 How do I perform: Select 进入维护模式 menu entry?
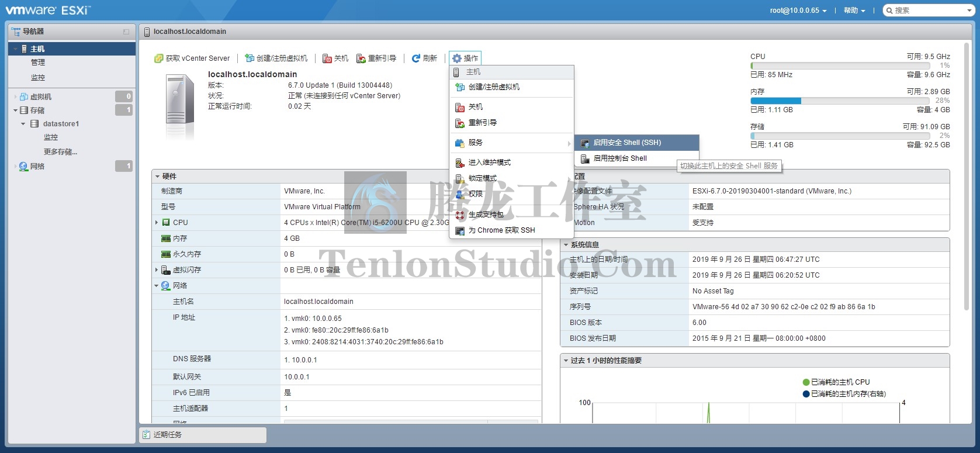pyautogui.click(x=511, y=162)
